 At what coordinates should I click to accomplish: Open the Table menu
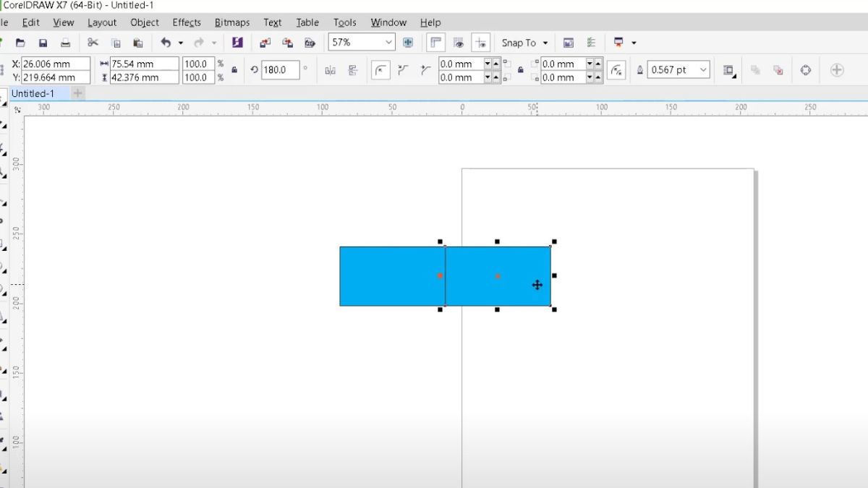[x=307, y=22]
